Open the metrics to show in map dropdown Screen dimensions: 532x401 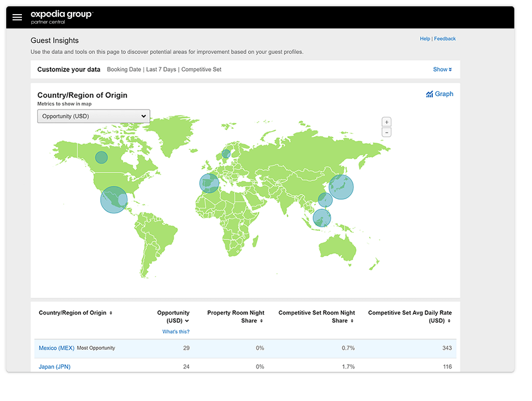click(93, 116)
